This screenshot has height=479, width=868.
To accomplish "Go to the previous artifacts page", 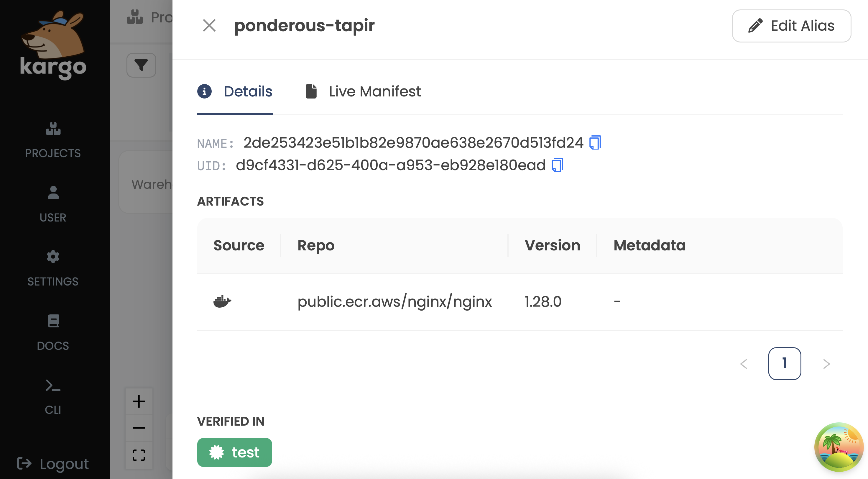I will point(744,364).
